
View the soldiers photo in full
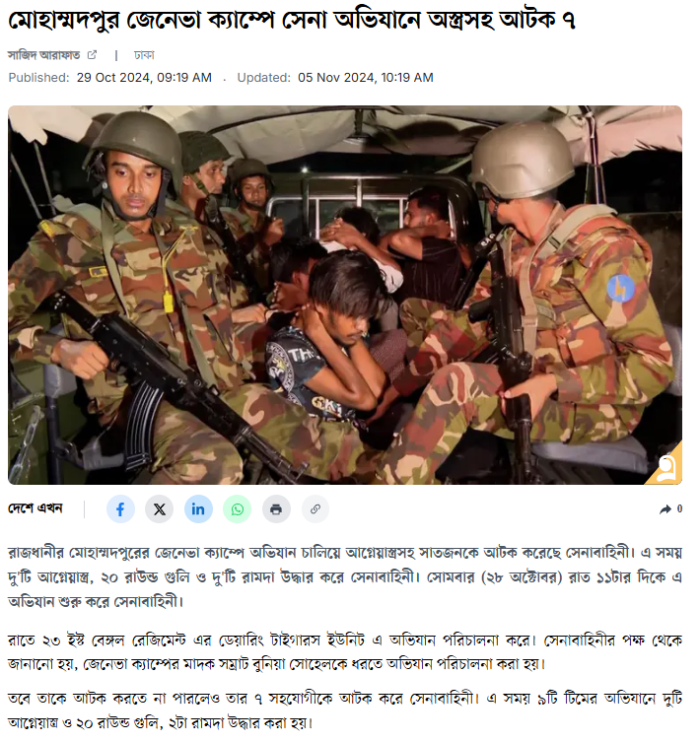click(x=345, y=295)
